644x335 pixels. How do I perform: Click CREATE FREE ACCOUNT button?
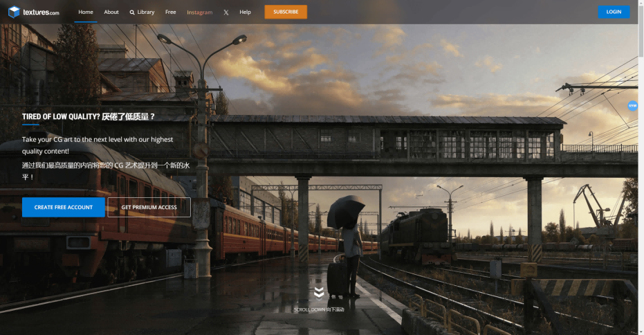tap(63, 207)
